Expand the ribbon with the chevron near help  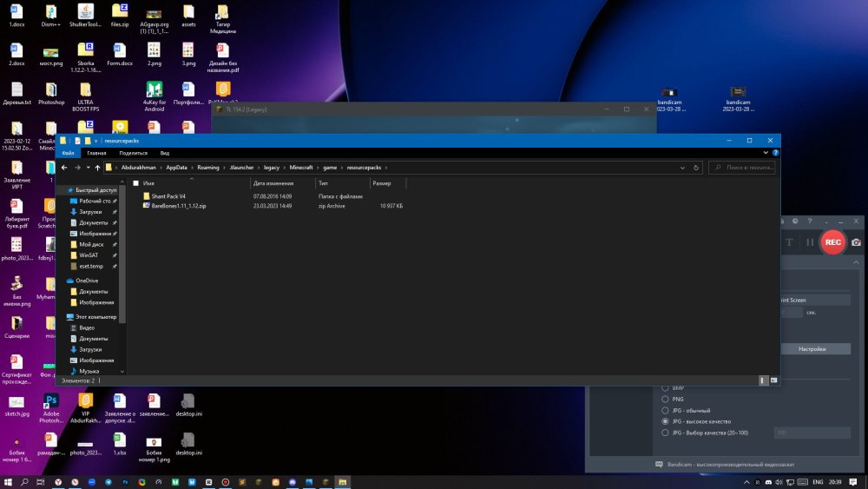pos(766,153)
